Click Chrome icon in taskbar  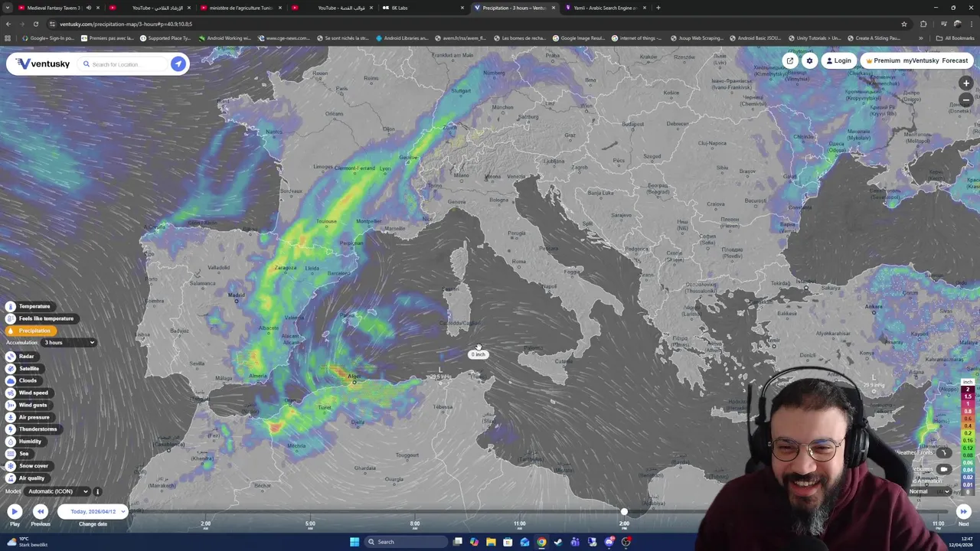click(541, 542)
